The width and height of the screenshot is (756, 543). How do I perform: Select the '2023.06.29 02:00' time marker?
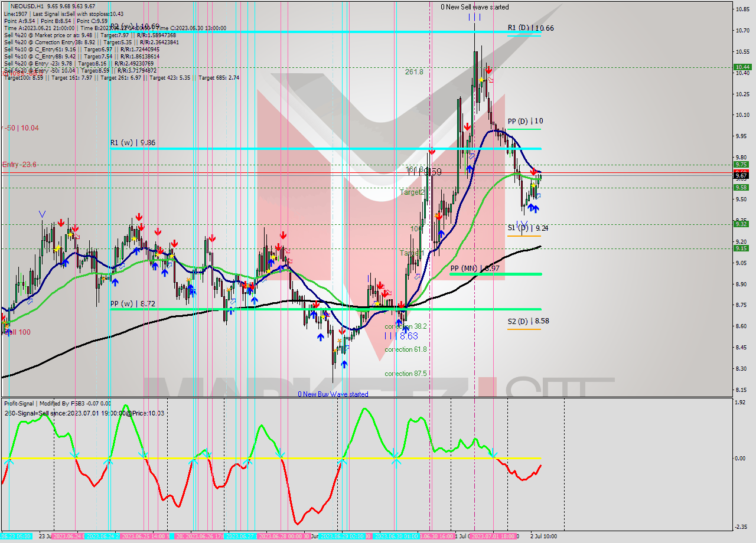(x=343, y=536)
